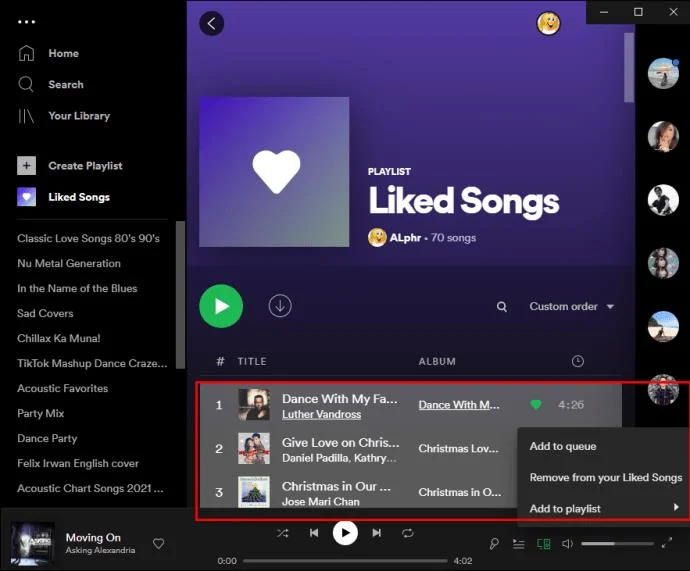The width and height of the screenshot is (690, 571).
Task: Download the Liked Songs playlist
Action: [280, 306]
